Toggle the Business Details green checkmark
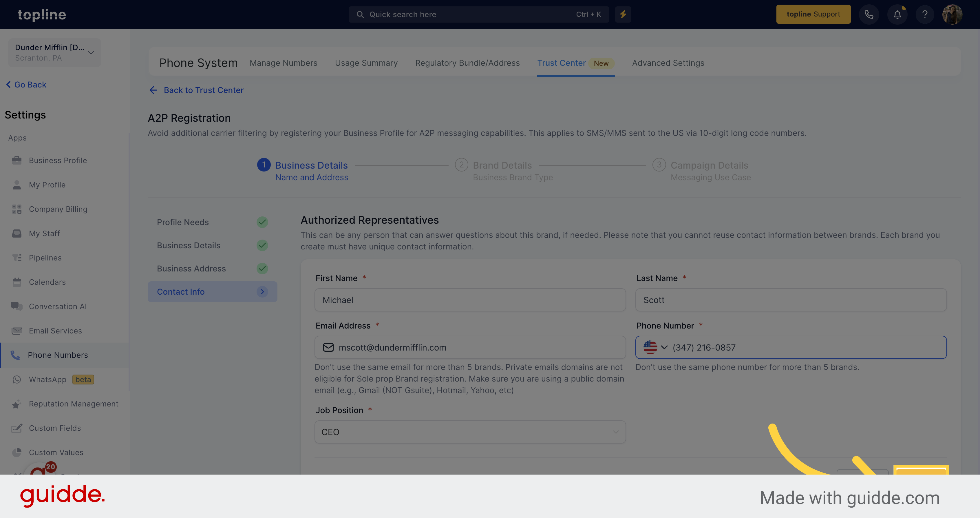This screenshot has width=980, height=518. tap(262, 245)
